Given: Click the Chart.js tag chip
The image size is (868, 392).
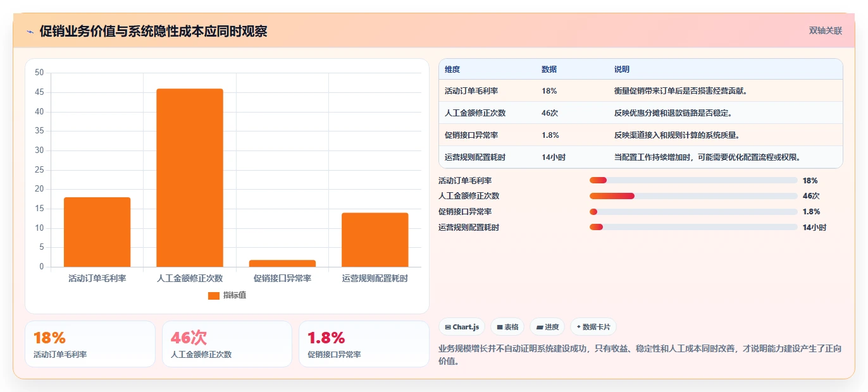Looking at the screenshot, I should tap(462, 327).
